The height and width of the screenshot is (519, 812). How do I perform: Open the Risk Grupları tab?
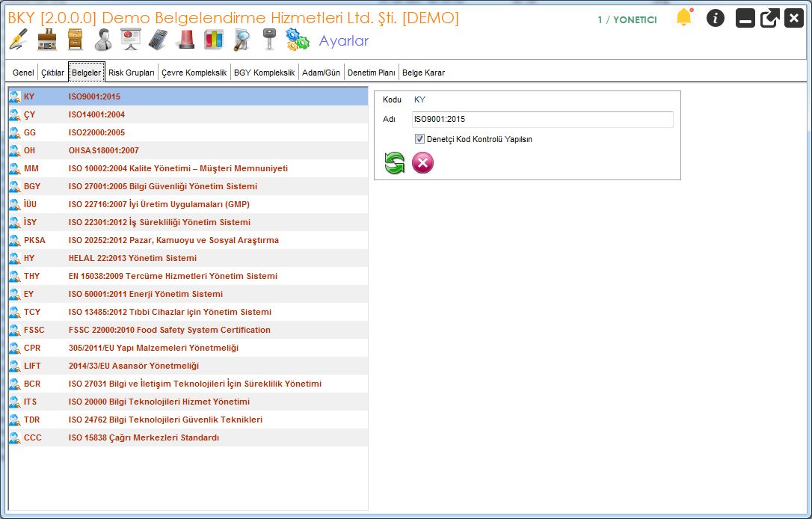point(132,73)
